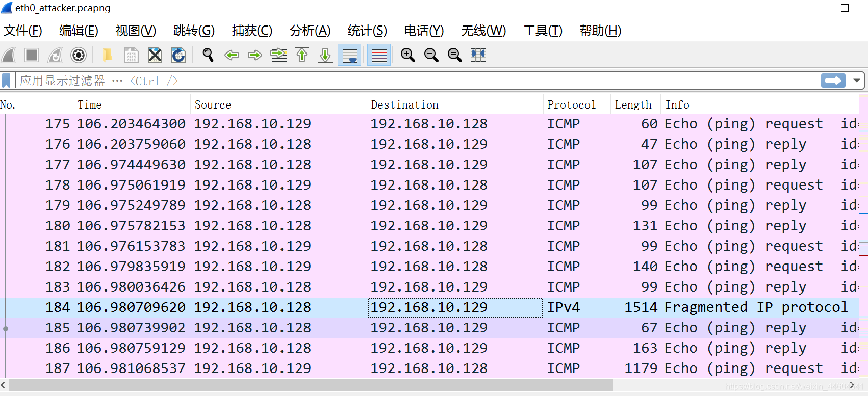Screen dimensions: 868x396
Task: Open the 文件(F) menu
Action: click(x=23, y=31)
